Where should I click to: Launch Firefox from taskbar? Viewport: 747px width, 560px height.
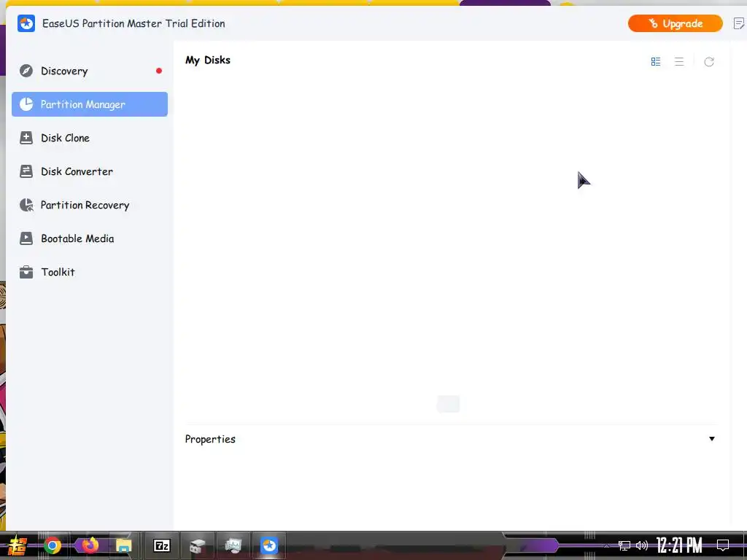click(89, 545)
